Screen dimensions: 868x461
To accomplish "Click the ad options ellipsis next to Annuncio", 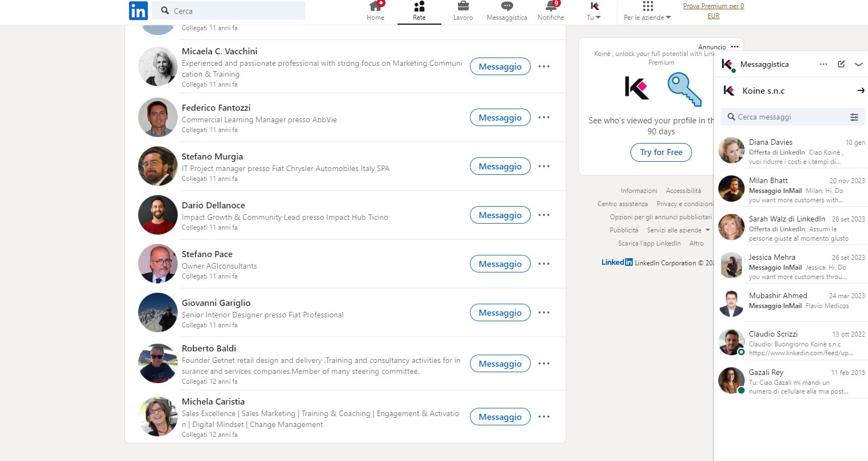I will point(735,47).
